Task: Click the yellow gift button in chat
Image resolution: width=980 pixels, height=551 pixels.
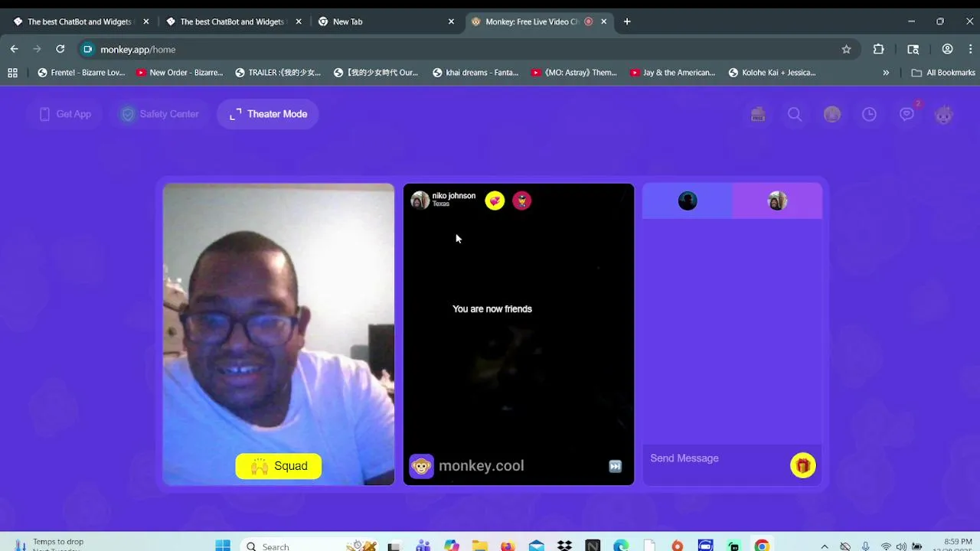Action: point(803,465)
